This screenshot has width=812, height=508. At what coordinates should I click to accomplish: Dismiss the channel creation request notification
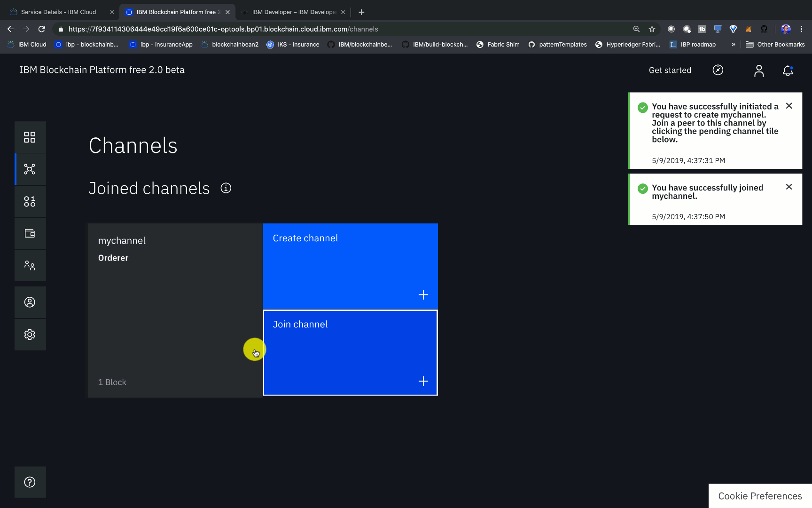click(789, 106)
